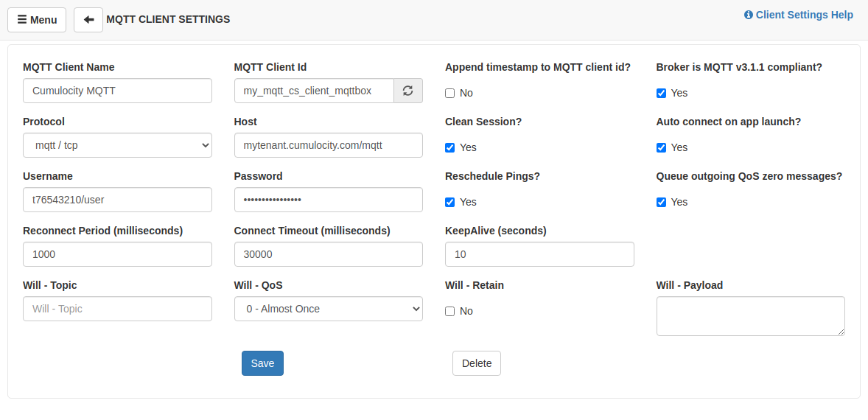868x420 pixels.
Task: Focus the Reconnect Period field
Action: pyautogui.click(x=117, y=254)
